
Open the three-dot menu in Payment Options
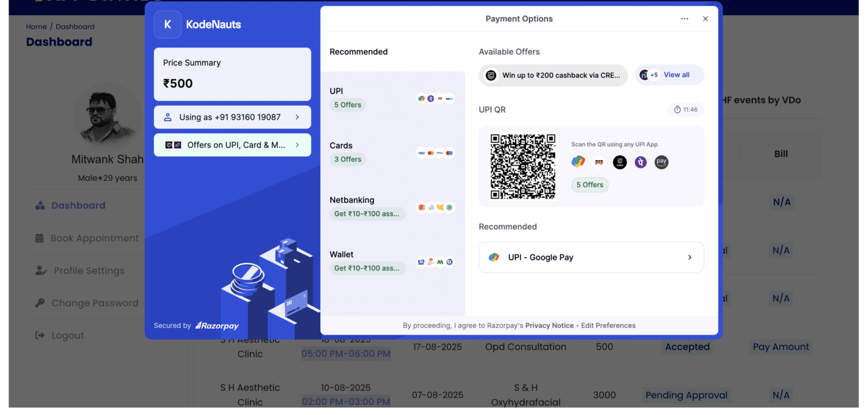point(684,19)
